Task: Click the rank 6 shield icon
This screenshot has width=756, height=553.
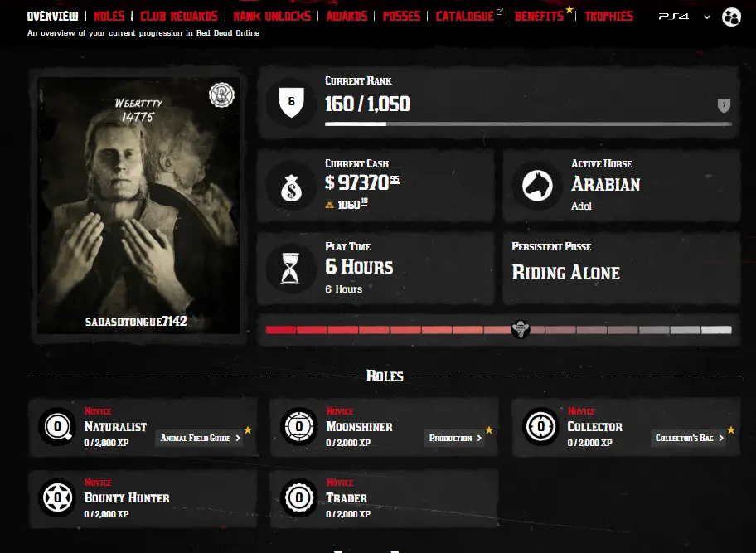Action: 291,102
